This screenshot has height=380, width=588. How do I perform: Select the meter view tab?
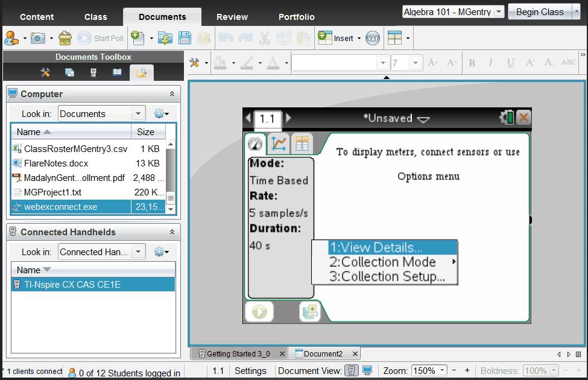pyautogui.click(x=255, y=144)
